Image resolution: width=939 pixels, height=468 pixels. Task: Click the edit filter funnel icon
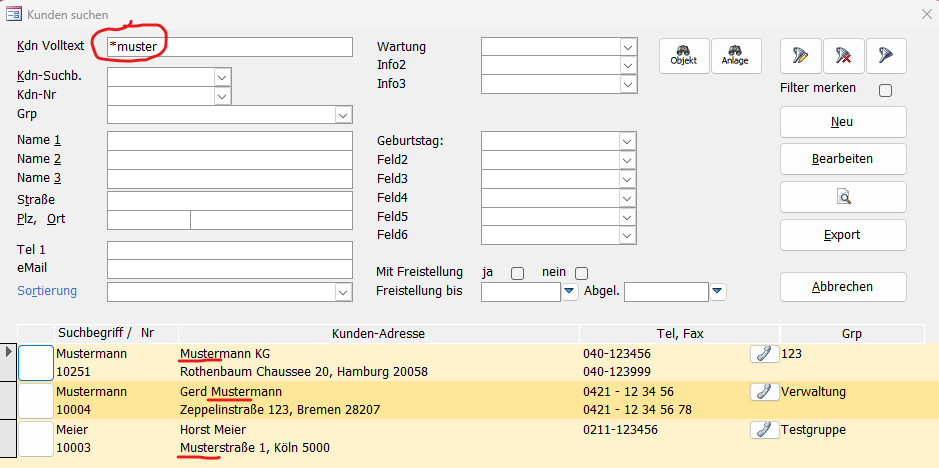coord(801,56)
